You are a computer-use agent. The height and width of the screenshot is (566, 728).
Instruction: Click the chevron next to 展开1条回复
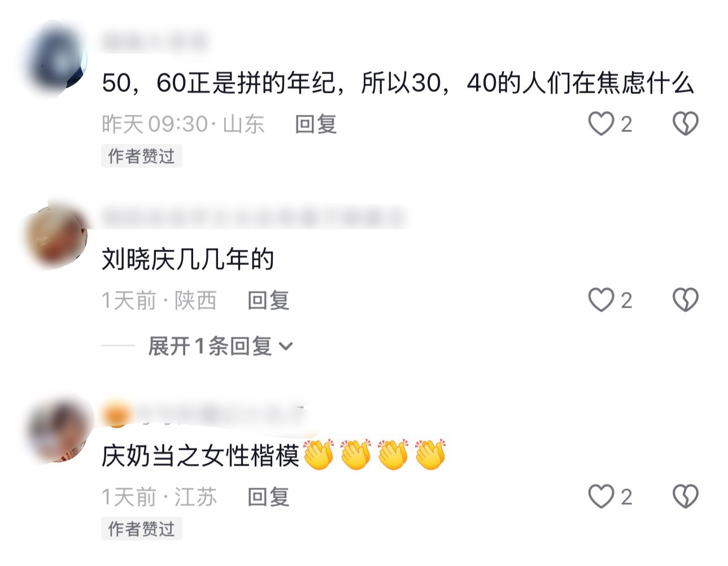click(x=286, y=347)
